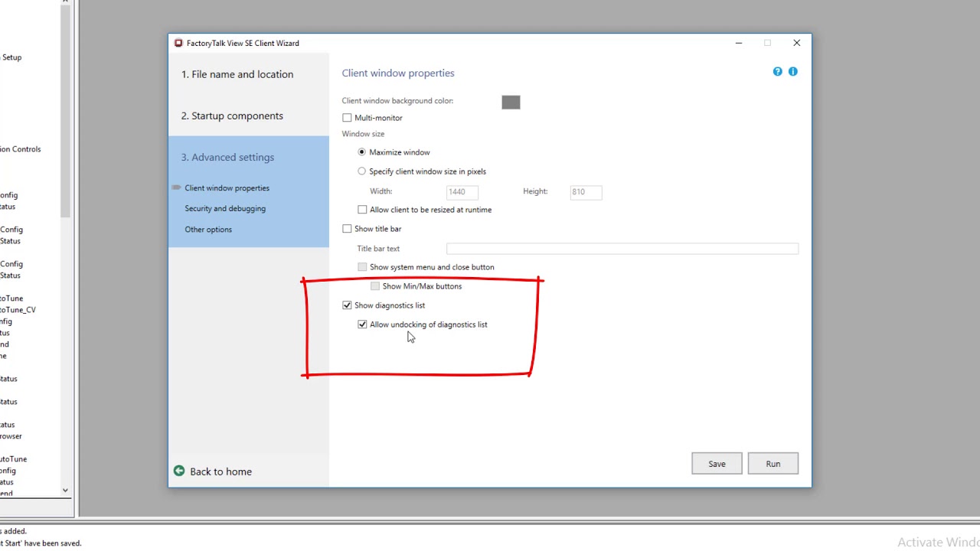Click the blue information icon
Screen dimensions: 980x551
point(793,72)
